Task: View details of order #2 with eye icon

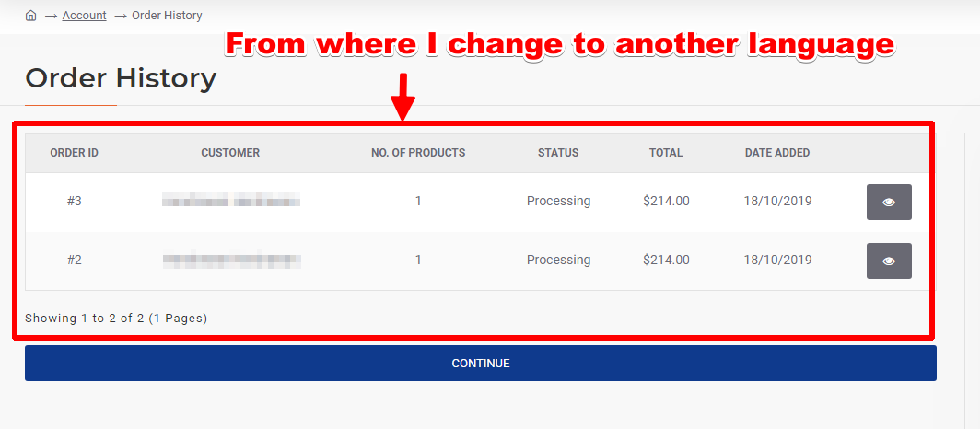Action: pyautogui.click(x=889, y=261)
